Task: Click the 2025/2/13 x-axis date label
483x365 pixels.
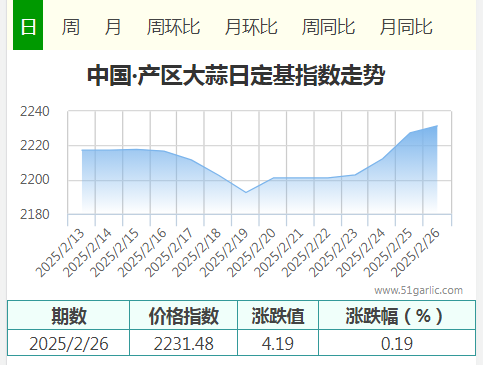Action: tap(60, 253)
